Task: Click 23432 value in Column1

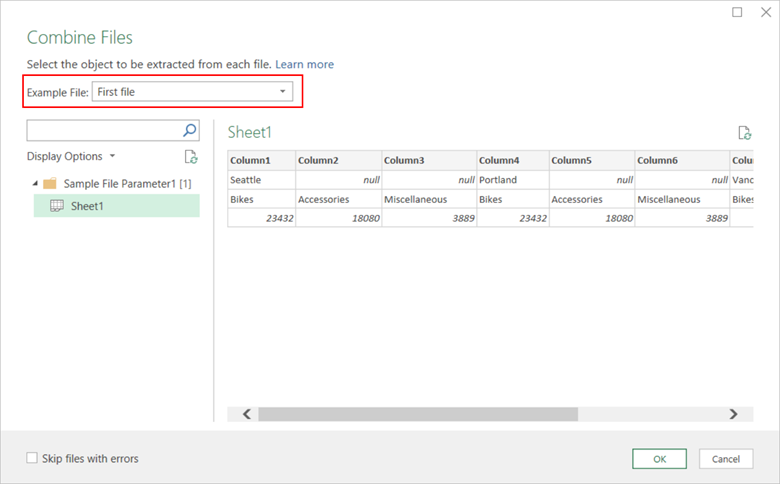Action: [x=262, y=218]
